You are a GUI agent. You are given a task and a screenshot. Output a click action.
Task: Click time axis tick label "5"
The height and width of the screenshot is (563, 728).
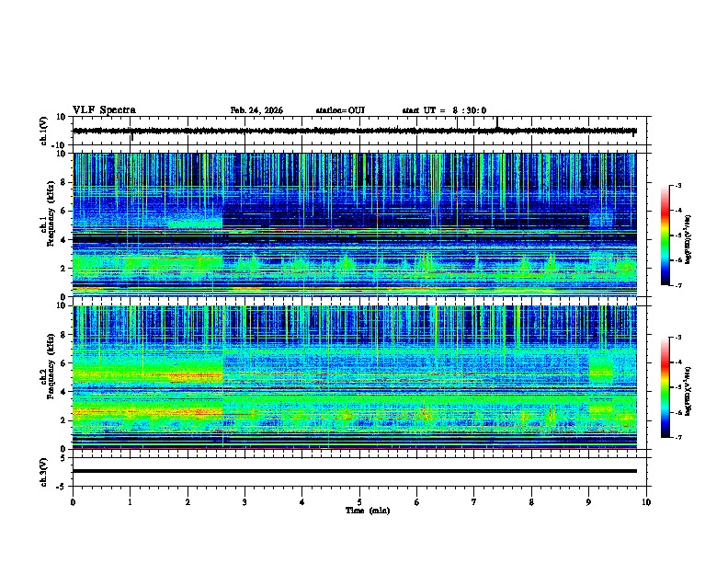(359, 502)
